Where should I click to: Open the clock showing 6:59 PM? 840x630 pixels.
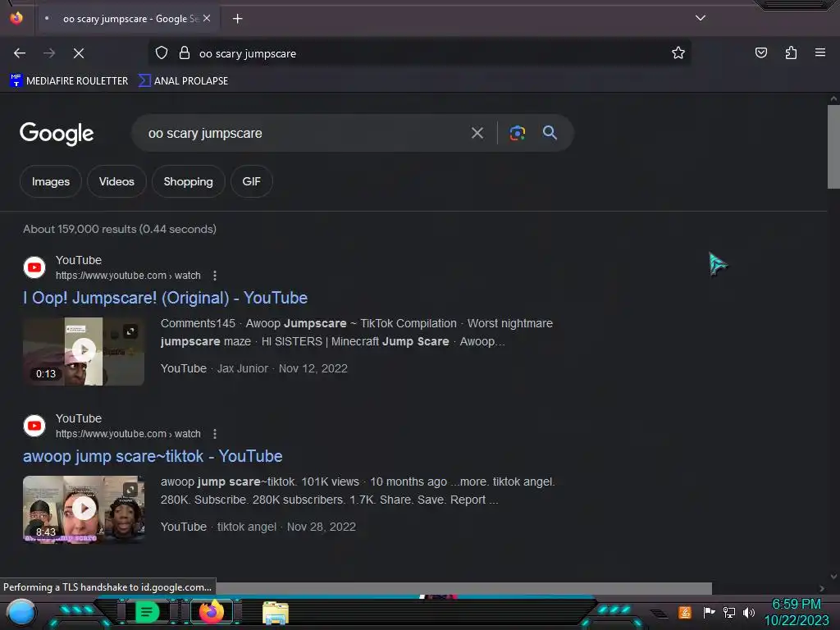point(797,612)
